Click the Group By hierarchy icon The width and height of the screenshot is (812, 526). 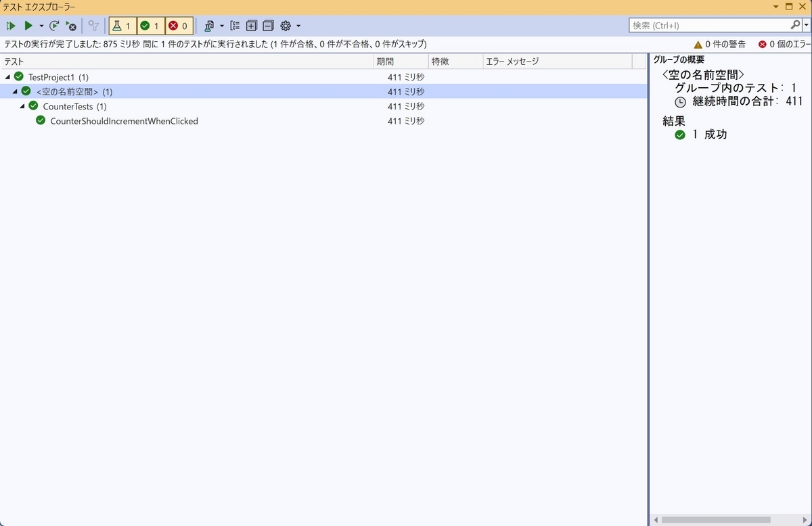235,26
